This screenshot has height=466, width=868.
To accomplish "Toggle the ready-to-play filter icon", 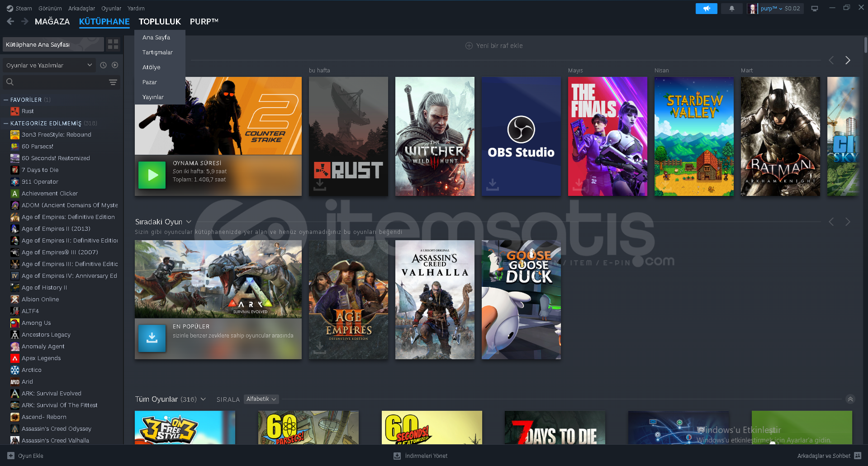I will 115,65.
